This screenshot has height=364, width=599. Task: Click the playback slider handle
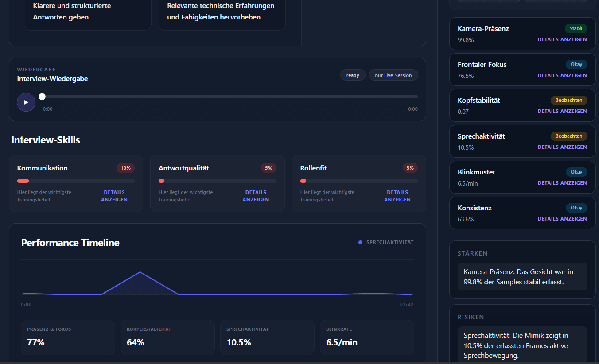(42, 97)
